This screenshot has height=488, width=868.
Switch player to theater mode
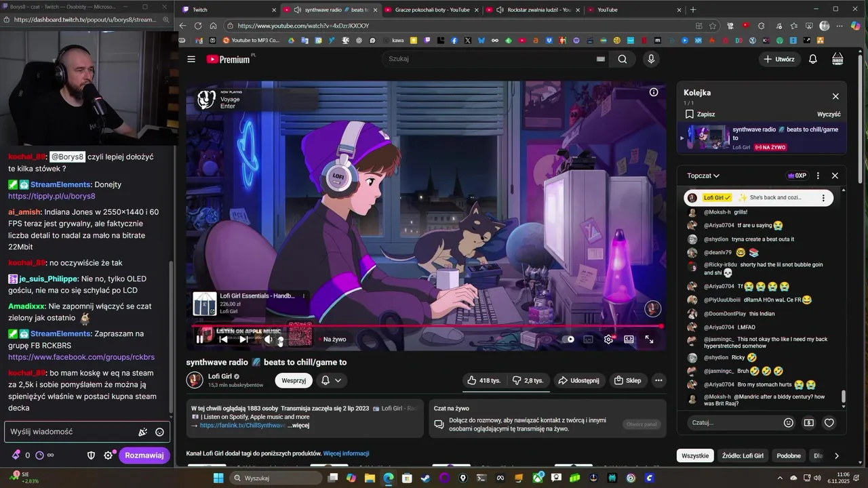pos(629,340)
